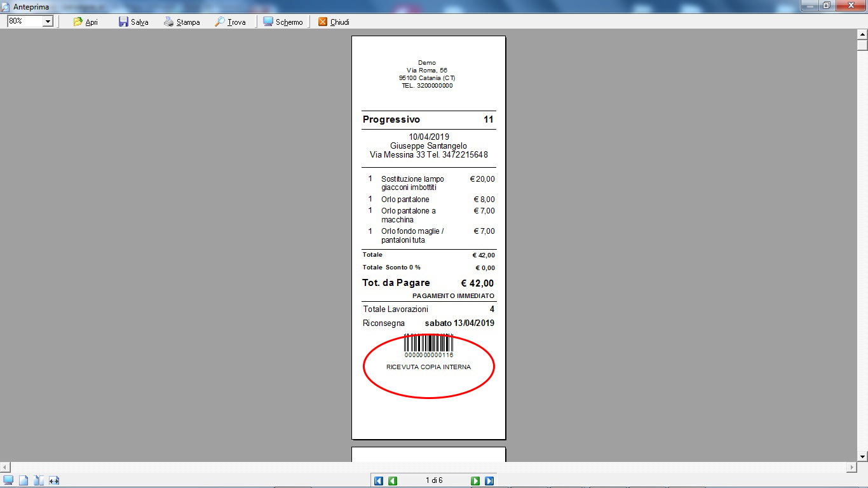Click 'RICEVUTA COPIA INTERNA' text
The image size is (868, 488).
tap(428, 367)
